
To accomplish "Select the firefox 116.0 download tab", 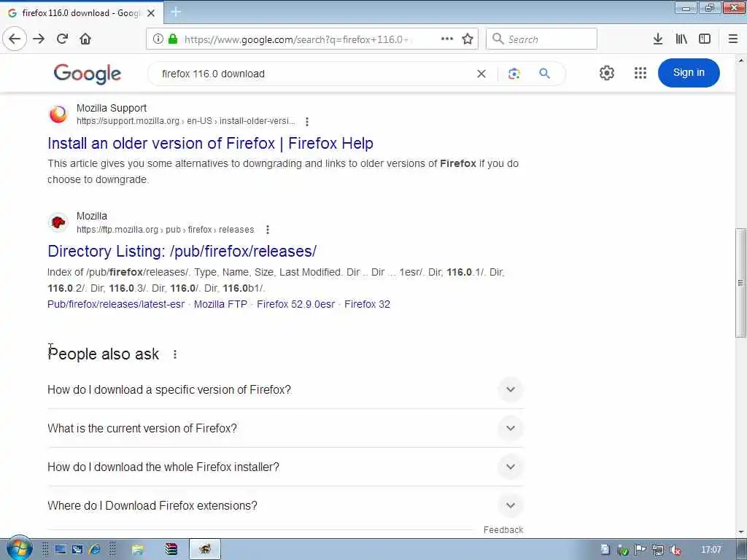I will click(x=82, y=13).
